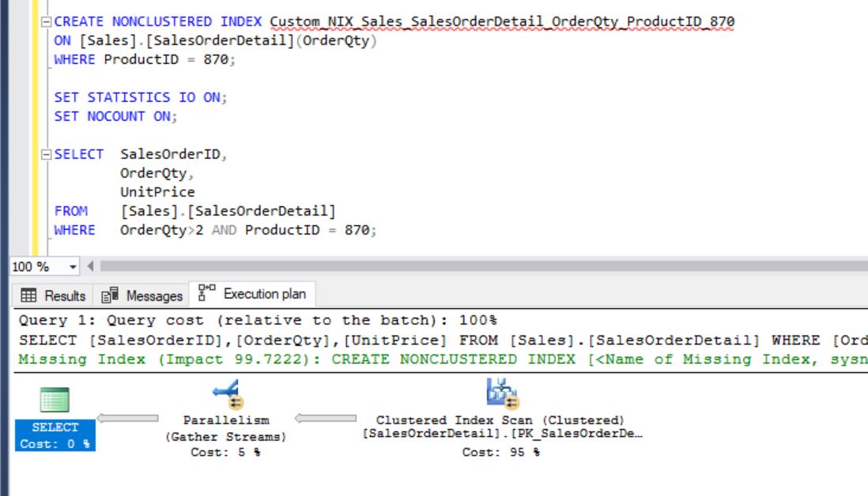Viewport: 868px width, 496px height.
Task: Click the 'SELECT Cost: 0 %' label
Action: click(55, 435)
